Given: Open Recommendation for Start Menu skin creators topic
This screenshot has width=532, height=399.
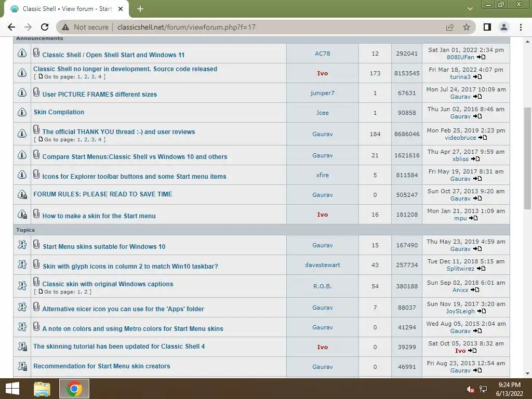Looking at the screenshot, I should coord(102,366).
